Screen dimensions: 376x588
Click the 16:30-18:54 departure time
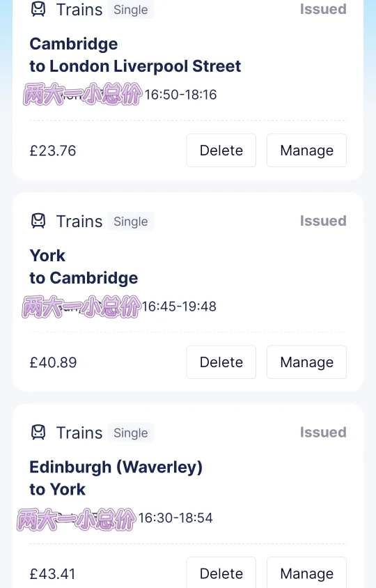175,518
